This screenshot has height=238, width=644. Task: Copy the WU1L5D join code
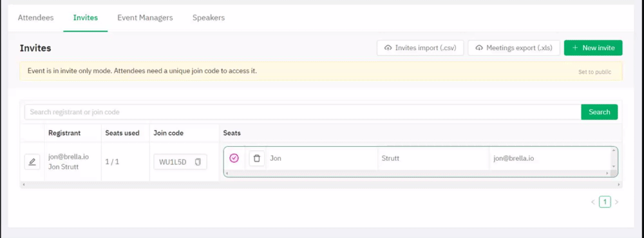[198, 162]
